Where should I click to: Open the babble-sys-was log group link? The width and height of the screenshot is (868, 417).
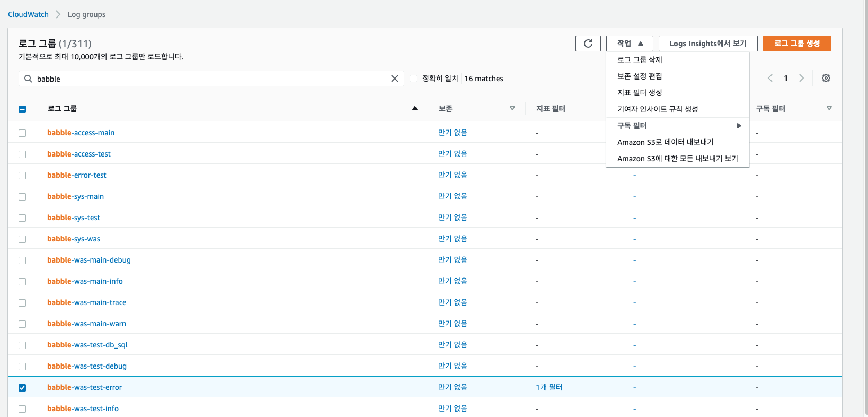(x=73, y=239)
